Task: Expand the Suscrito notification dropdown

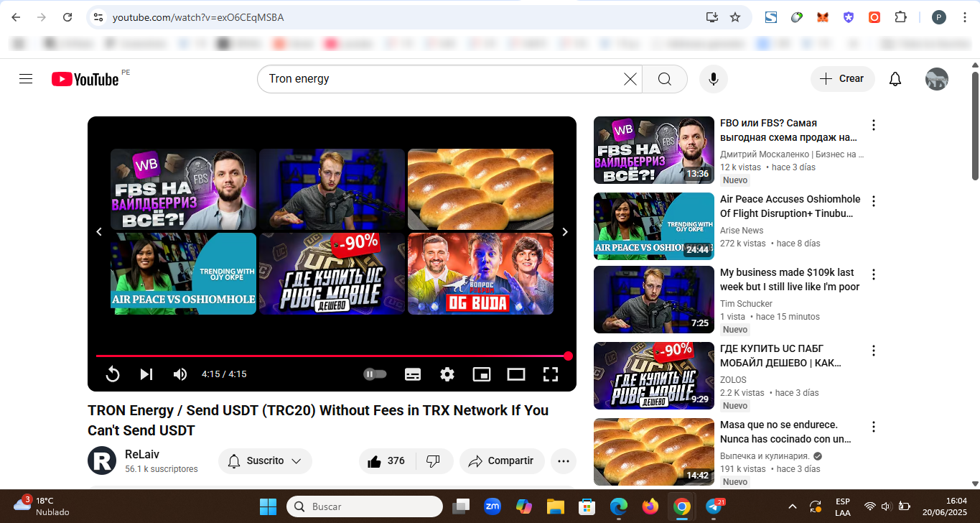Action: point(265,461)
